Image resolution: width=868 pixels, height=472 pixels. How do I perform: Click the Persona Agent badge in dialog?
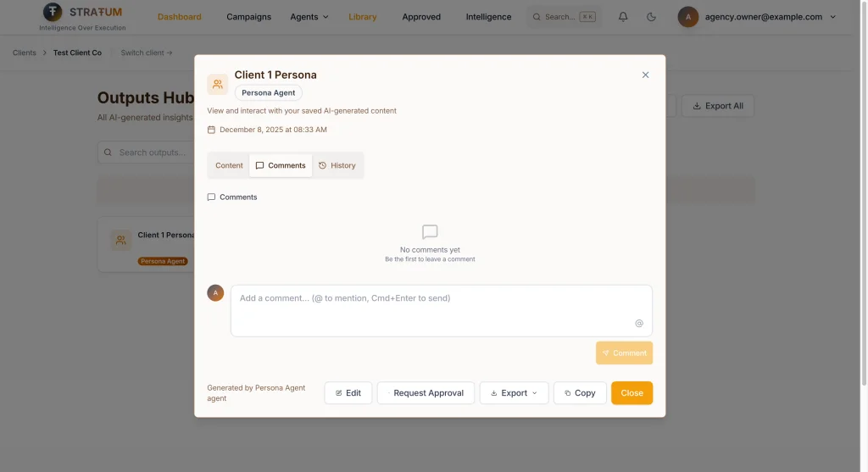[269, 92]
